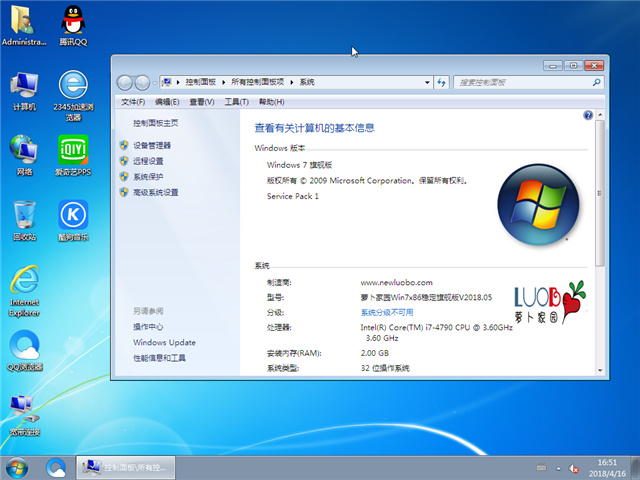Screen dimensions: 640x480
Task: Click the help question mark icon
Action: coord(588,115)
